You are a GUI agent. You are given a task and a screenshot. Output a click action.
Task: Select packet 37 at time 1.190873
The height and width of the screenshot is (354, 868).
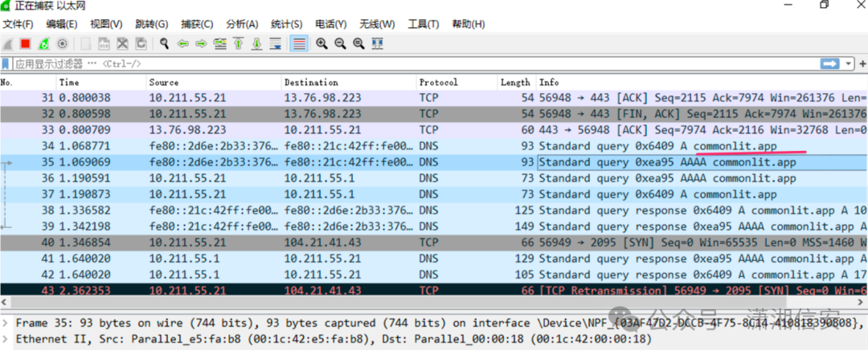[434, 194]
